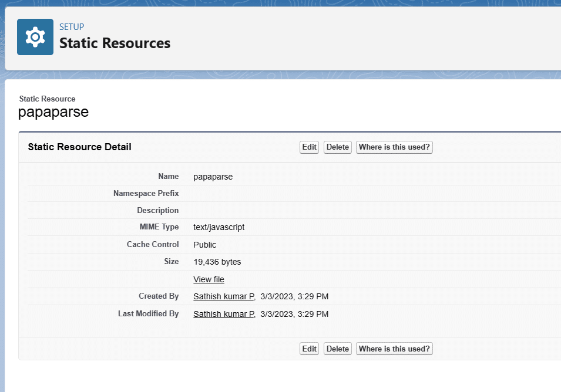The height and width of the screenshot is (392, 561).
Task: Click the Delete button under Last Modified By row
Action: pyautogui.click(x=337, y=349)
